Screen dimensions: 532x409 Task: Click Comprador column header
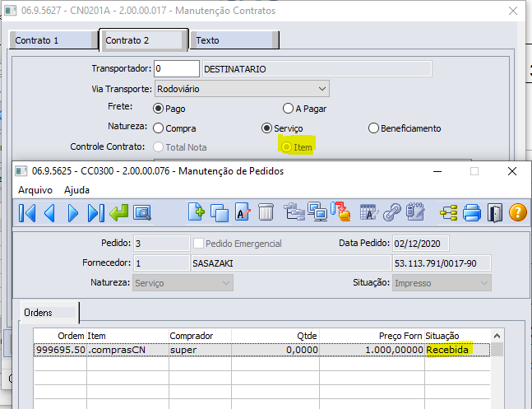coord(200,336)
